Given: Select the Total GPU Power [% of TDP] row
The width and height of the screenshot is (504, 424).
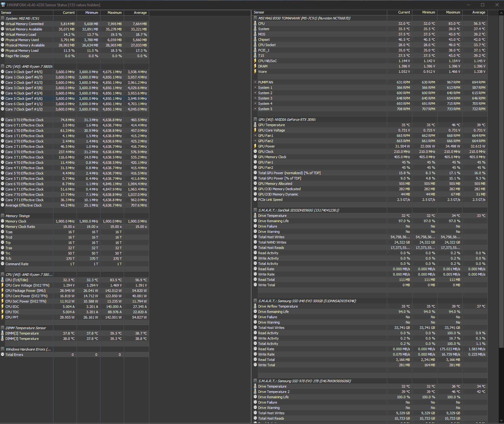Looking at the screenshot, I should point(370,178).
